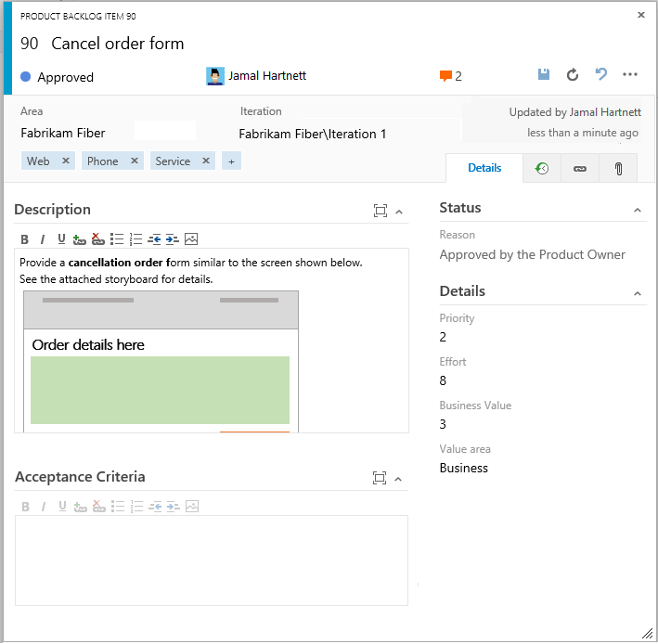
Task: Decrease indent in Acceptance Criteria toolbar
Action: [x=155, y=507]
